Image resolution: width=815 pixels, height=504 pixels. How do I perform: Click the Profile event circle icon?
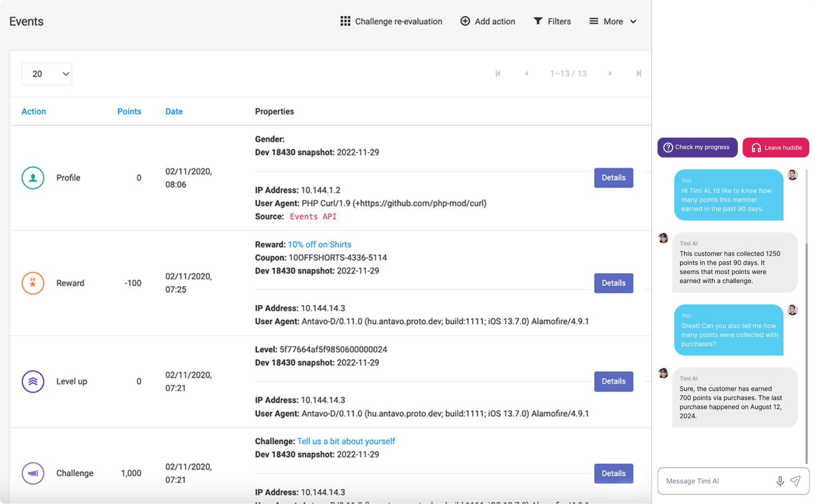tap(33, 178)
